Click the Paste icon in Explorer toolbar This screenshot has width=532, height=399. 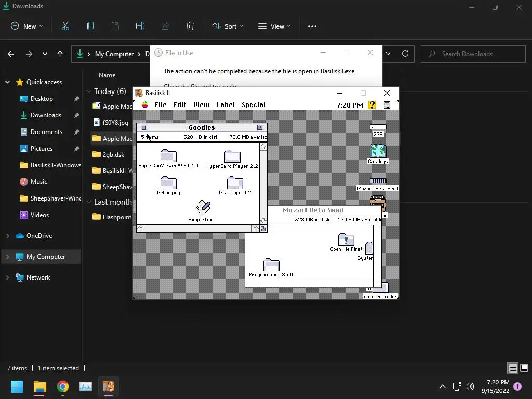(115, 26)
